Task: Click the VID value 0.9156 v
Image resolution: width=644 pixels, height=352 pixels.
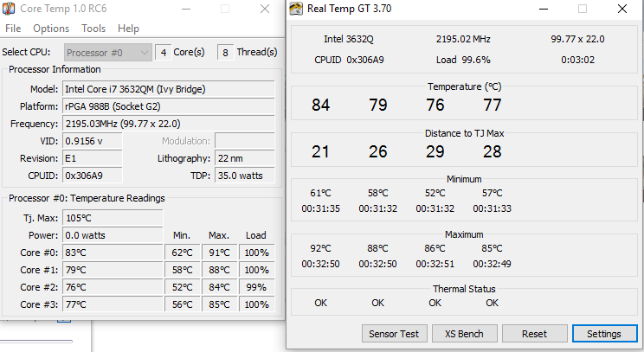Action: [x=93, y=141]
